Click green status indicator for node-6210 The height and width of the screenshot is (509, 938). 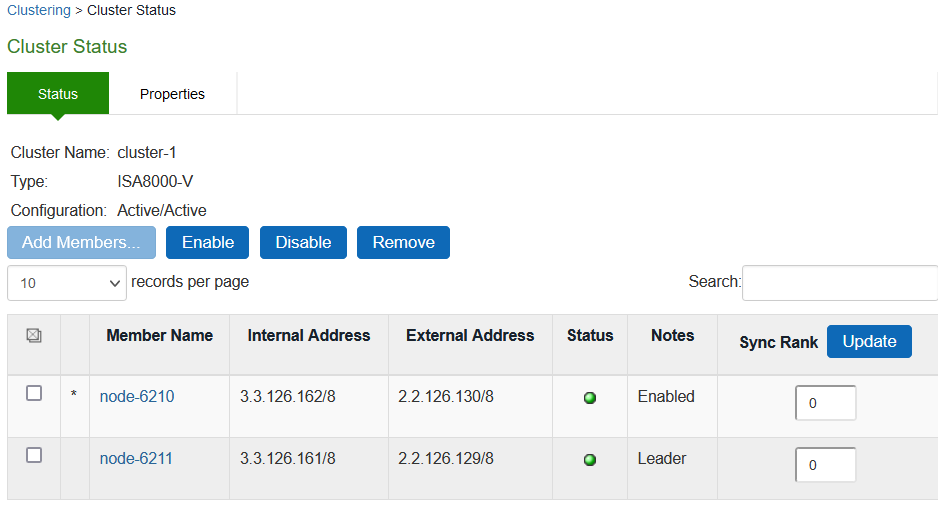590,398
